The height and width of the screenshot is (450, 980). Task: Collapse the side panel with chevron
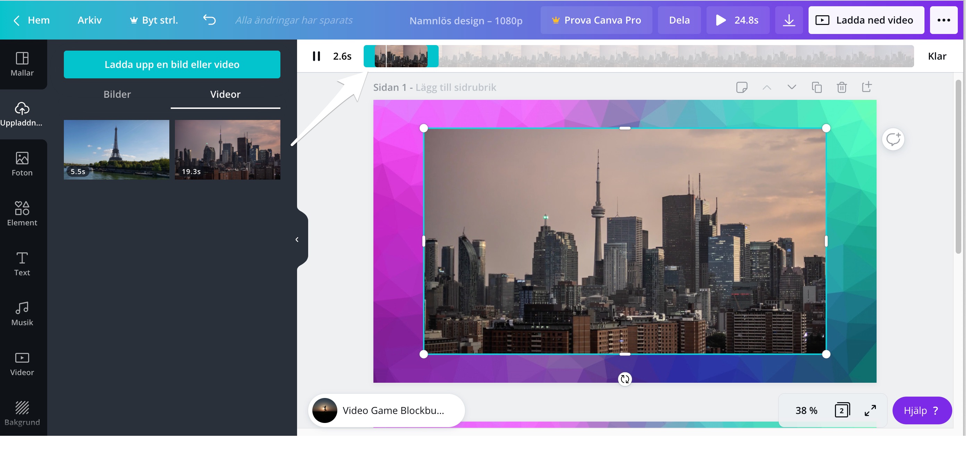click(297, 240)
